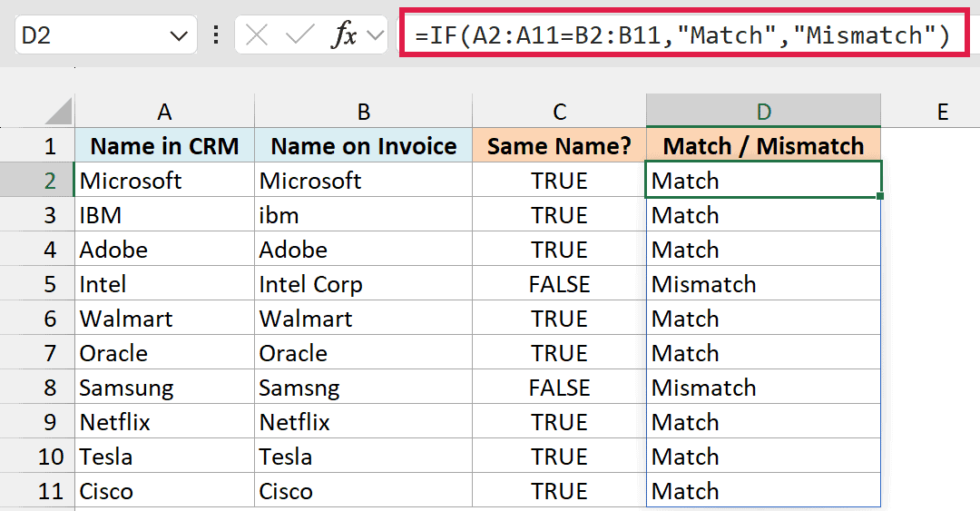Click the 'Same Name?' header cell
The height and width of the screenshot is (511, 980).
[559, 146]
